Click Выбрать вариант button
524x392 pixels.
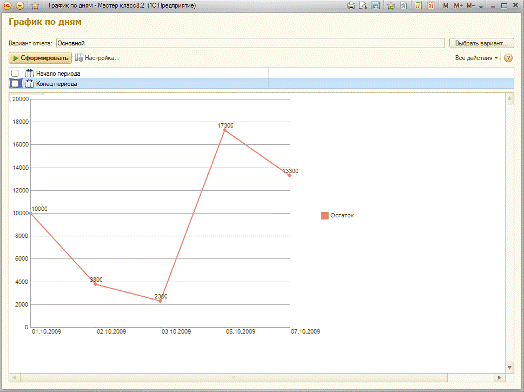[481, 43]
